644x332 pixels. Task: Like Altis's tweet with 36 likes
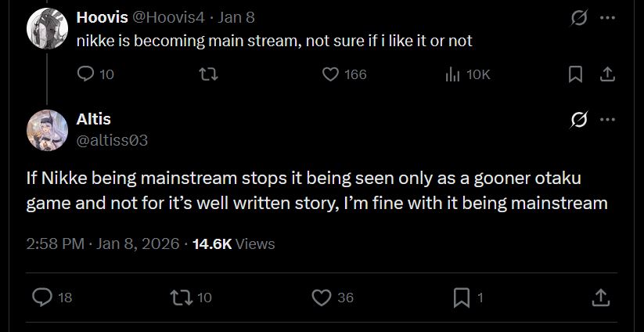click(x=322, y=298)
